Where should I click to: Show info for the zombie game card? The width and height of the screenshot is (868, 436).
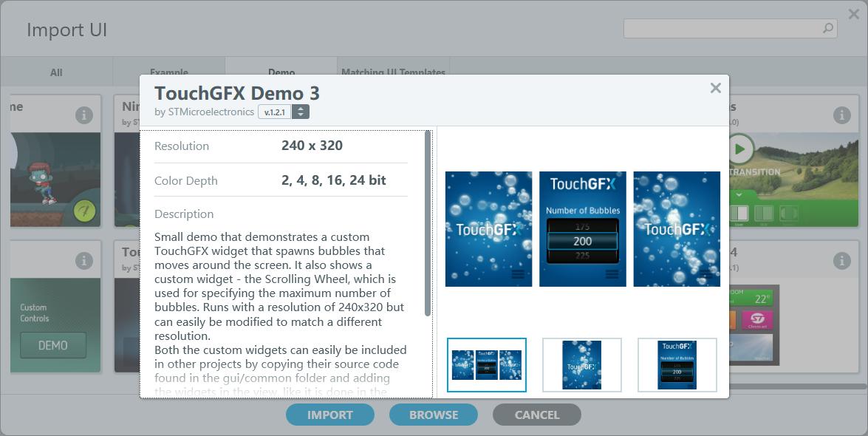point(84,115)
